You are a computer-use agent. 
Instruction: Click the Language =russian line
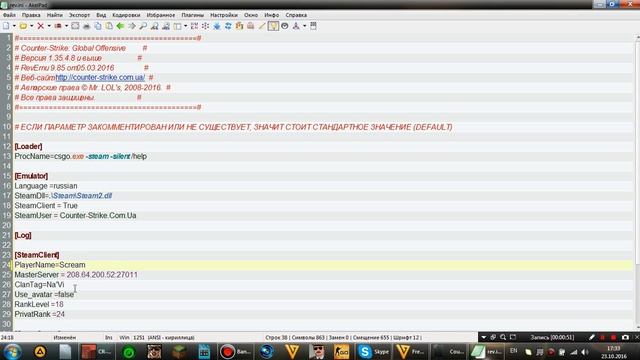tap(46, 186)
